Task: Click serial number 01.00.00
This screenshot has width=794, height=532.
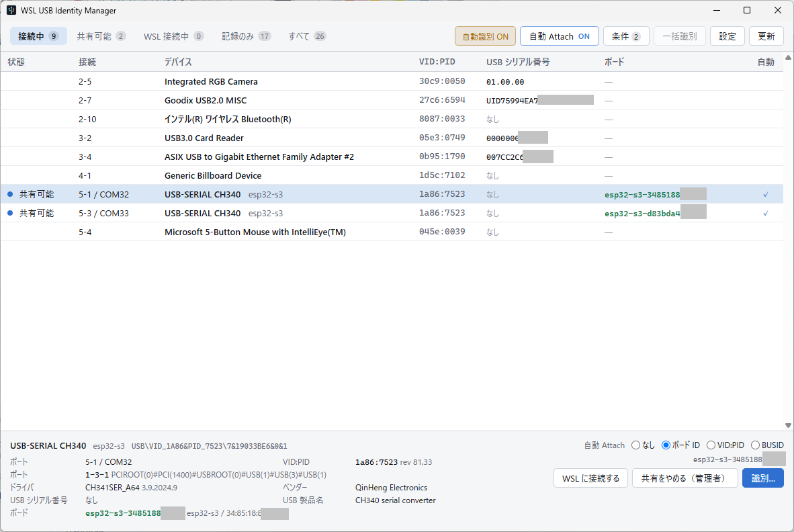Action: tap(505, 81)
